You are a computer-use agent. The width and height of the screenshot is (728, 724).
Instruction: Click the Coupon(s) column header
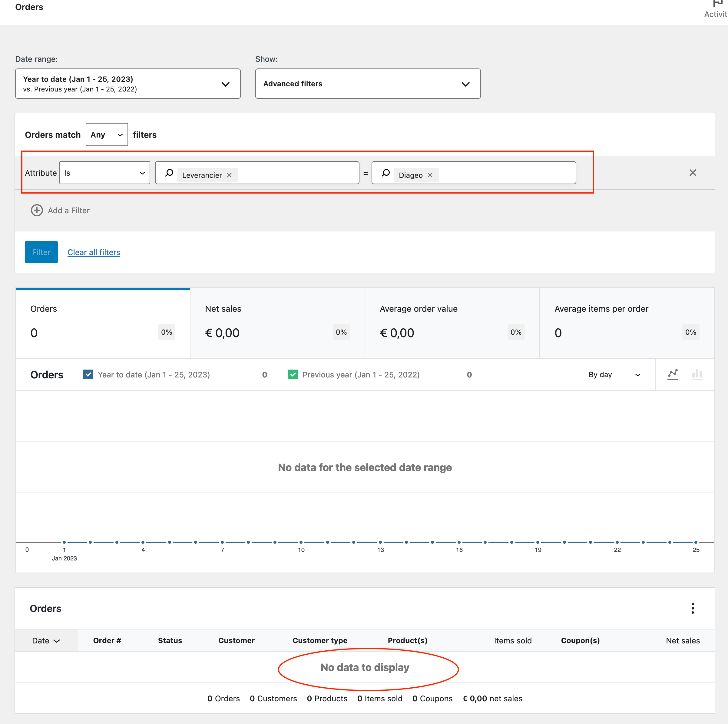[x=580, y=641]
